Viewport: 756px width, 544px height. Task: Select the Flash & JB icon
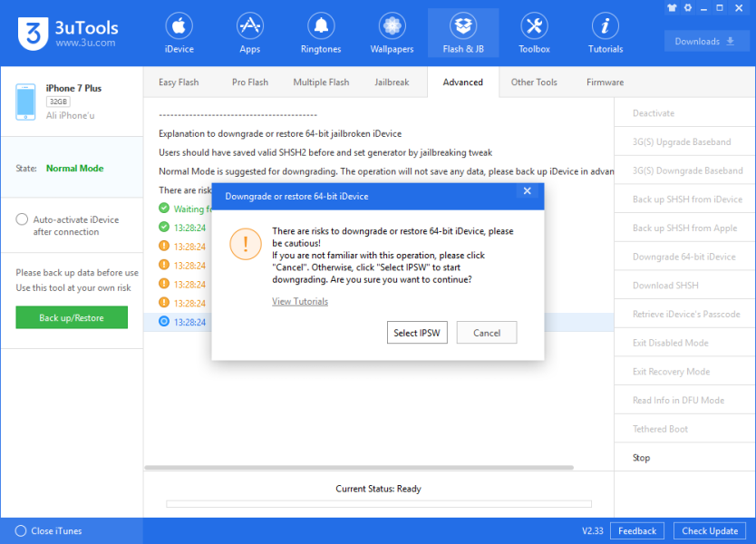coord(463,25)
